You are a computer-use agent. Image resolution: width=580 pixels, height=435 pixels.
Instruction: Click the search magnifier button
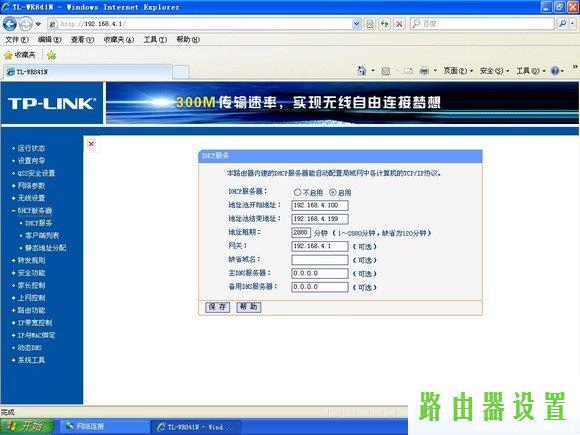pos(562,24)
